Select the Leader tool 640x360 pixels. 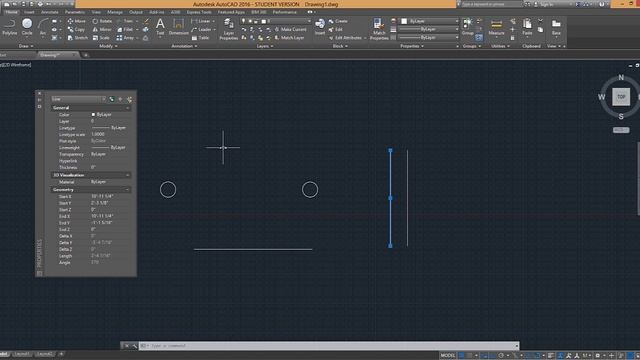[x=201, y=29]
